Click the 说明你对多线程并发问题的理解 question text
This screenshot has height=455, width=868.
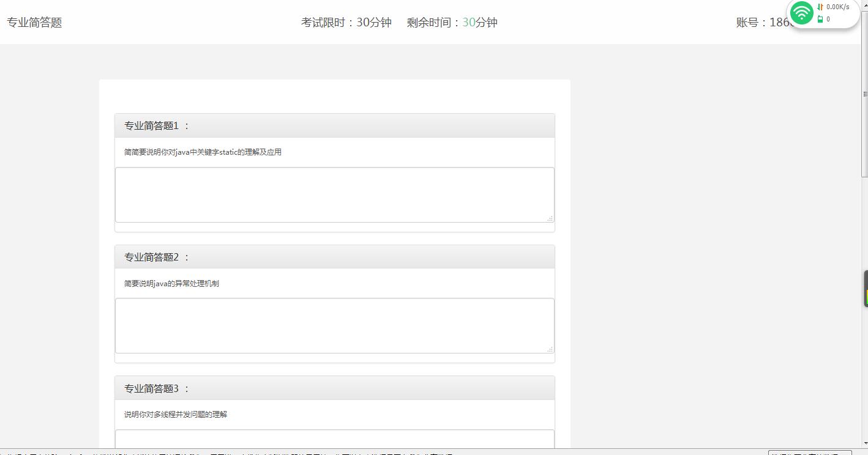click(x=176, y=415)
